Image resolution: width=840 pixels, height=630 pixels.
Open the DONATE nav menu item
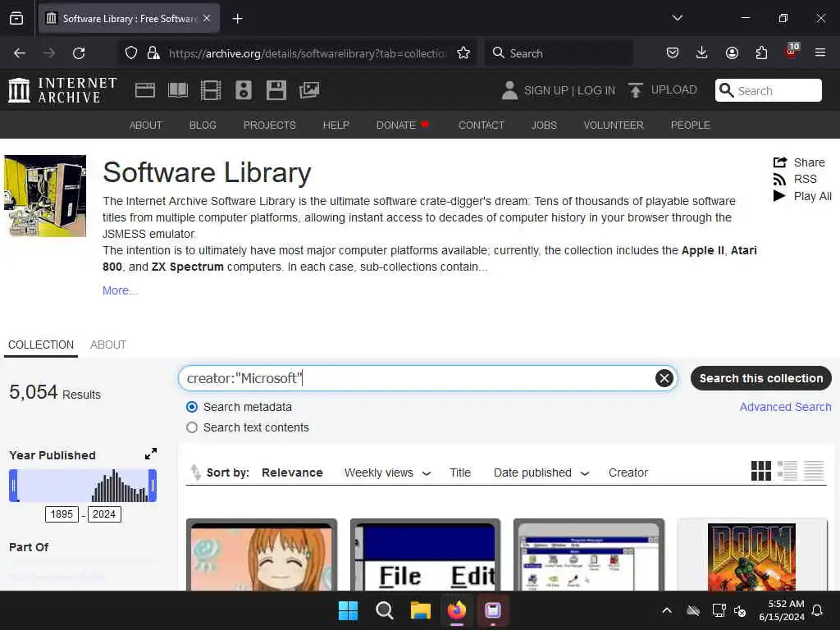(402, 126)
